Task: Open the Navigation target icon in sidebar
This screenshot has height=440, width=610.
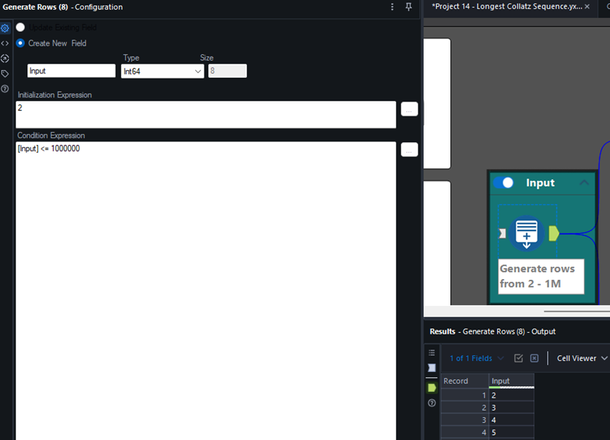Action: [5, 58]
